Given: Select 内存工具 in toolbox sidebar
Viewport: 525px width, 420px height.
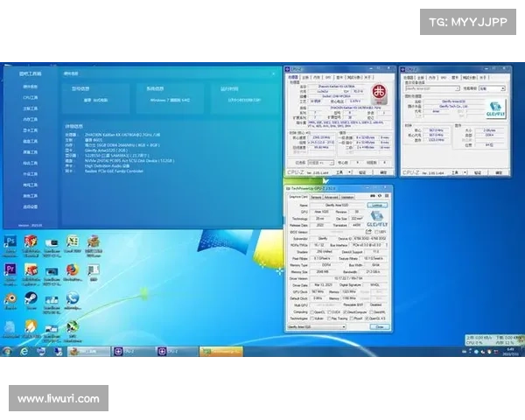Looking at the screenshot, I should (x=31, y=119).
